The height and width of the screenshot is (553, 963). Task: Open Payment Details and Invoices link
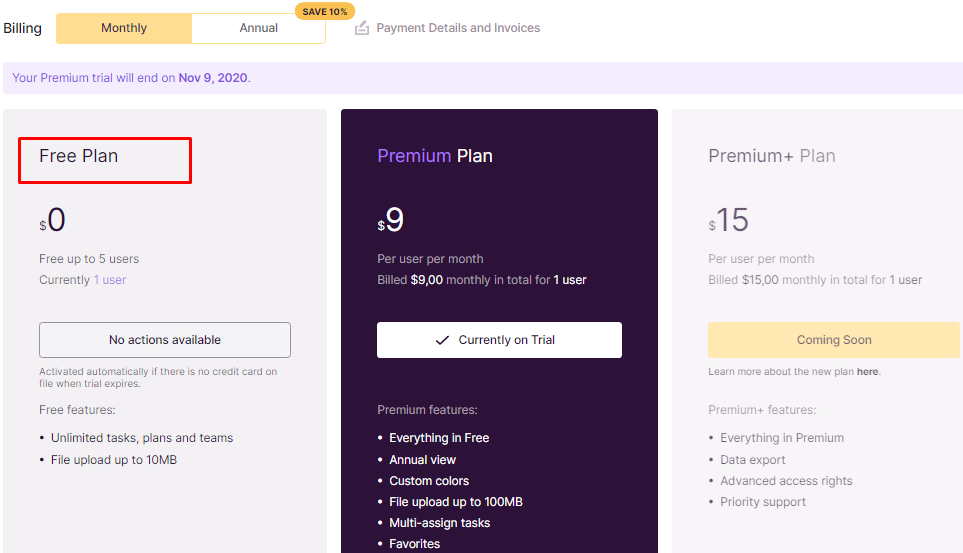point(458,28)
